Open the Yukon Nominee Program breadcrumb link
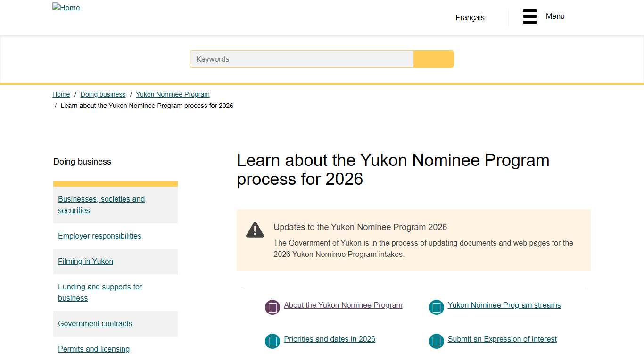The width and height of the screenshot is (644, 362). tap(173, 94)
